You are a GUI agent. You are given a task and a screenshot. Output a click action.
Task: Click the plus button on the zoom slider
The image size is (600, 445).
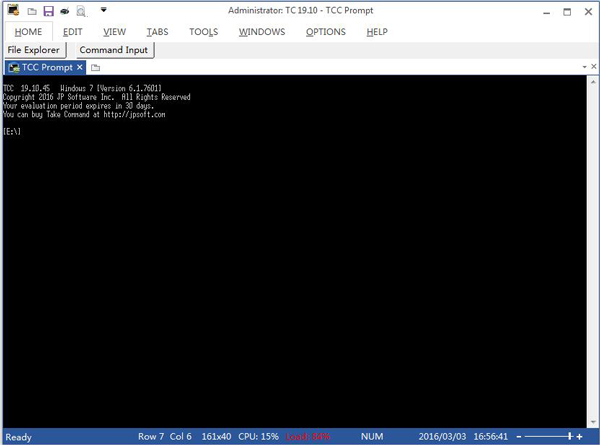click(579, 437)
